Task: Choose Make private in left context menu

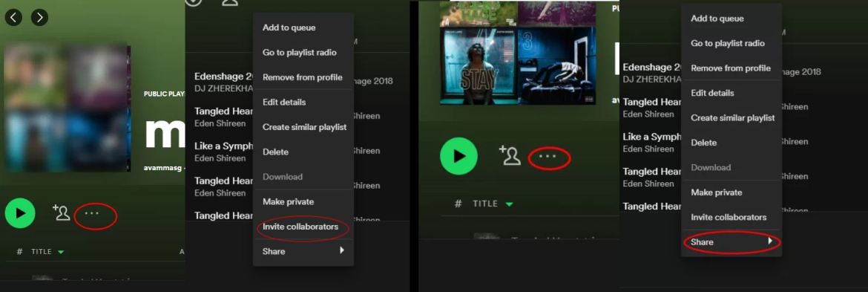Action: [x=303, y=201]
